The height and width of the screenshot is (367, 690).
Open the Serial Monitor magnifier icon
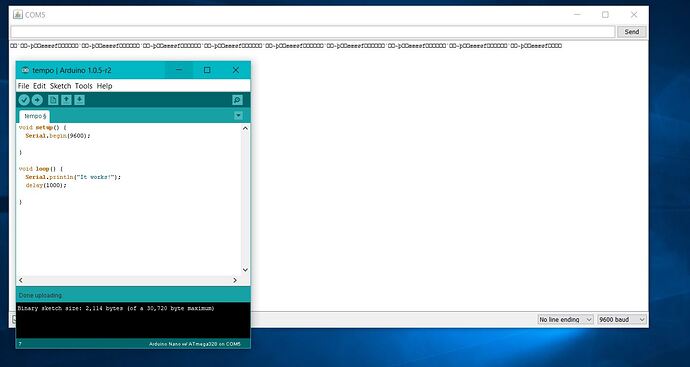coord(237,100)
